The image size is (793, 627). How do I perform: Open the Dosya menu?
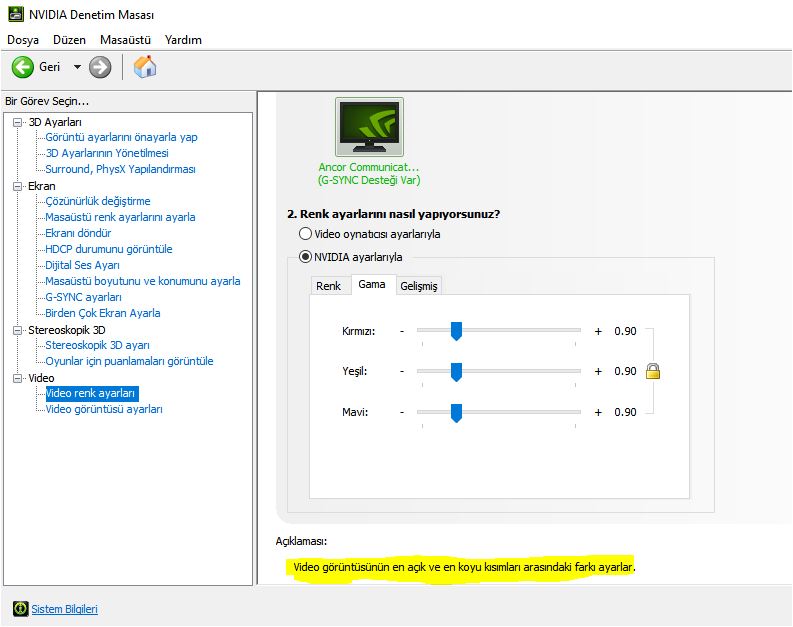coord(23,39)
